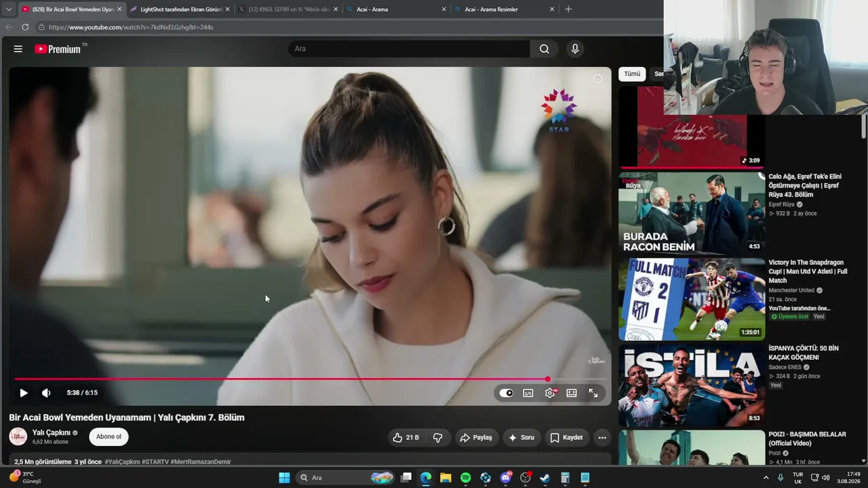This screenshot has height=488, width=868.
Task: Open the system volume tray icon
Action: tap(826, 478)
